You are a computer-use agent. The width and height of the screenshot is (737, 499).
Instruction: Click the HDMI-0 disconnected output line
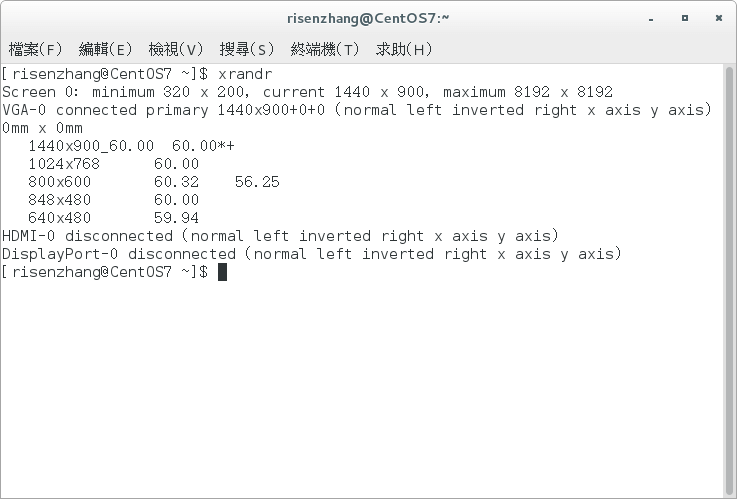(x=280, y=236)
